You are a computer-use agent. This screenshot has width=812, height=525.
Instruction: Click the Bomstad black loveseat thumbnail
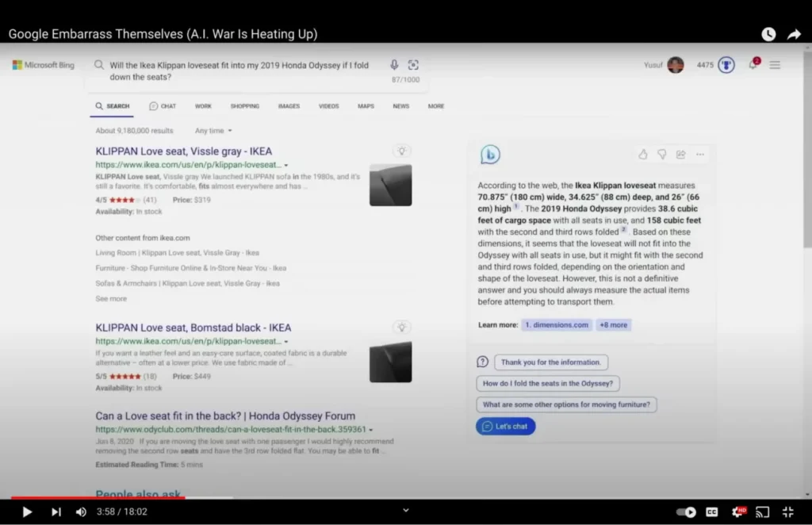click(x=390, y=362)
